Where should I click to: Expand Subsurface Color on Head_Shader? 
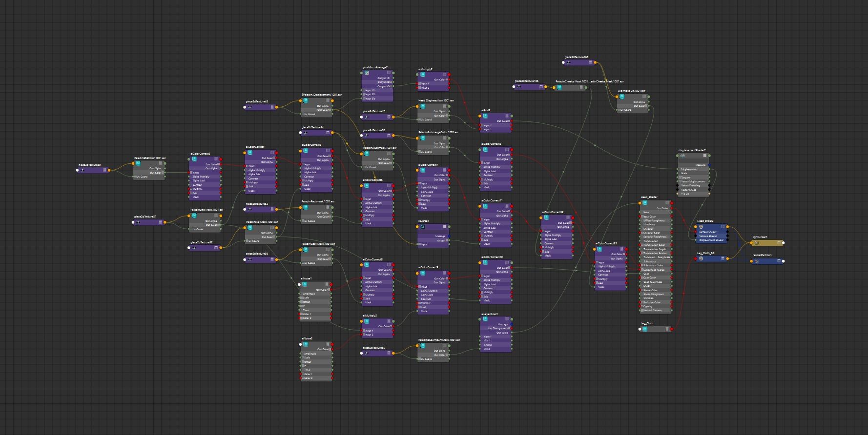642,265
